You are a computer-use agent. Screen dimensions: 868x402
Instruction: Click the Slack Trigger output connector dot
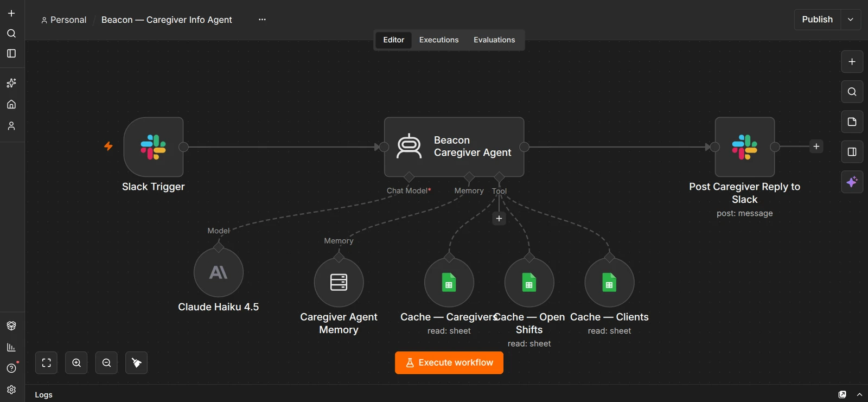tap(184, 146)
